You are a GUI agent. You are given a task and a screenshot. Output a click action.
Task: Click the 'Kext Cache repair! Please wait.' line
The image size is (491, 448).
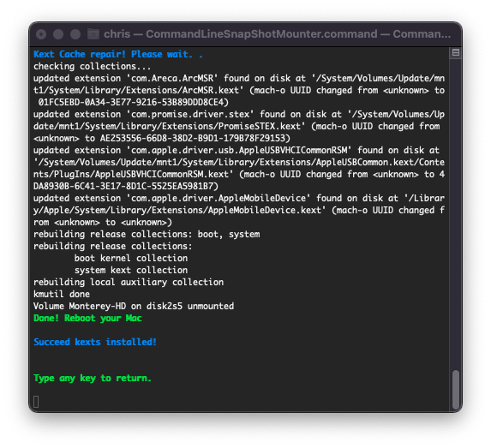pos(118,54)
